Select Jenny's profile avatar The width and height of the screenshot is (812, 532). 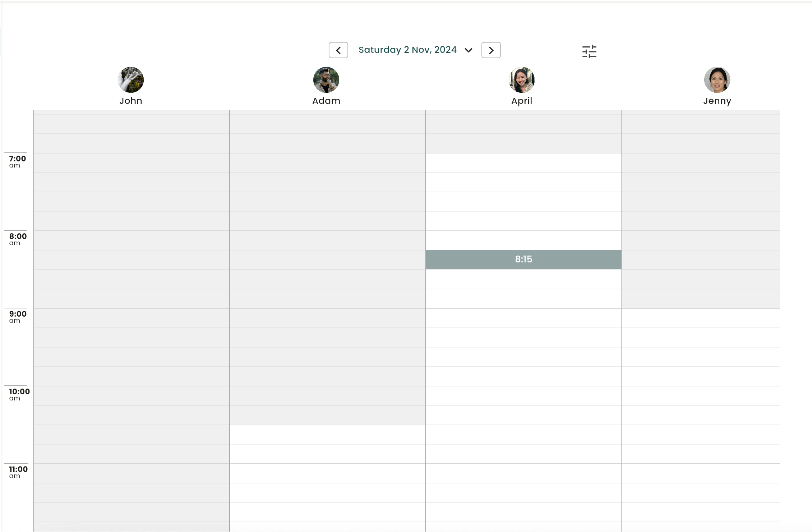[717, 79]
